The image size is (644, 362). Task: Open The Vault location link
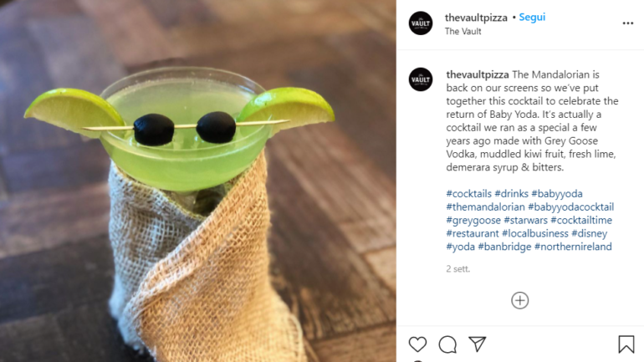coord(463,31)
